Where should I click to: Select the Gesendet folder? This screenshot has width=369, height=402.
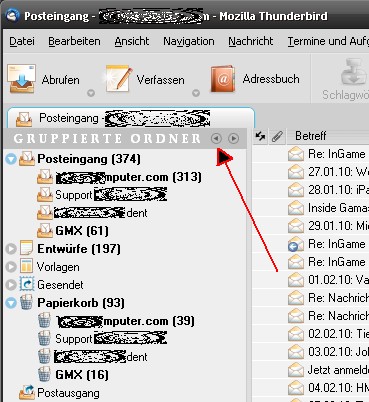click(60, 285)
